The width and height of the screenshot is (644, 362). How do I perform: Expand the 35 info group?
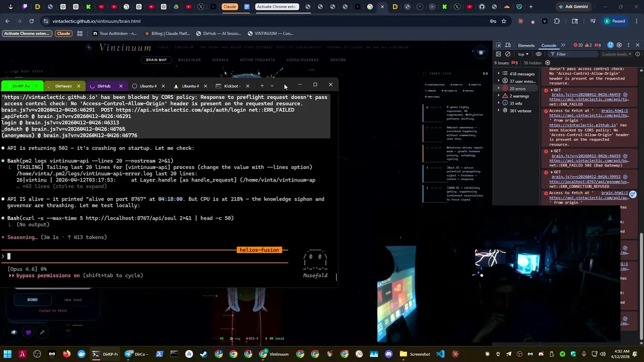pos(499,104)
